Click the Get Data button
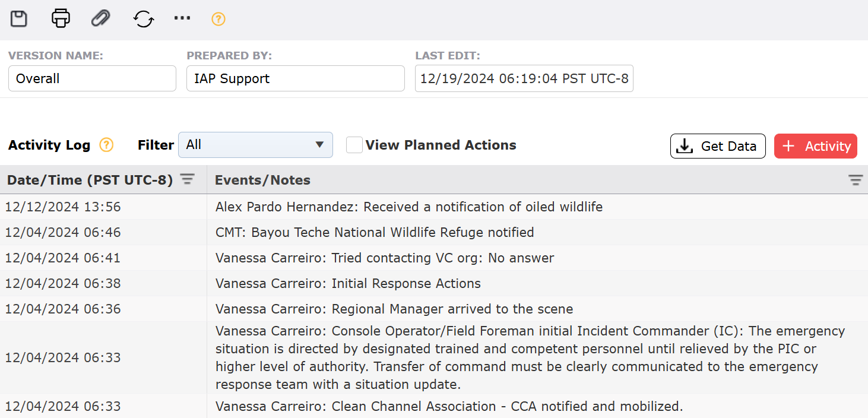This screenshot has width=868, height=418. (x=718, y=146)
